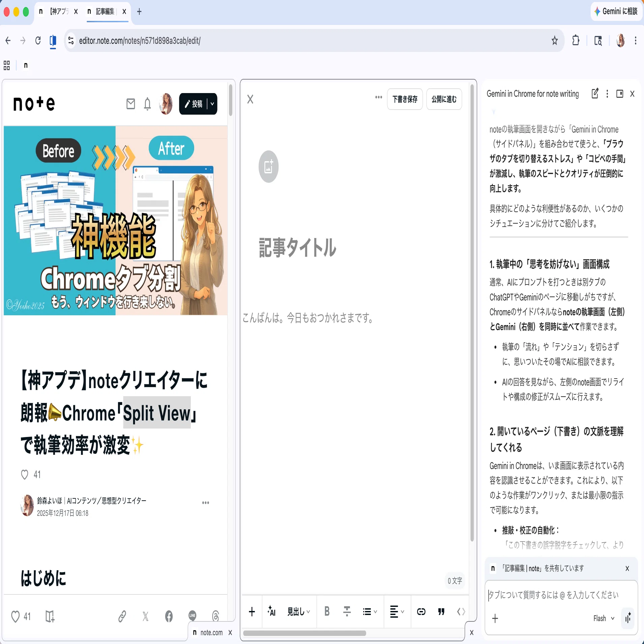Viewport: 644px width, 644px height.
Task: Click the profile avatar in note header
Action: tap(166, 104)
